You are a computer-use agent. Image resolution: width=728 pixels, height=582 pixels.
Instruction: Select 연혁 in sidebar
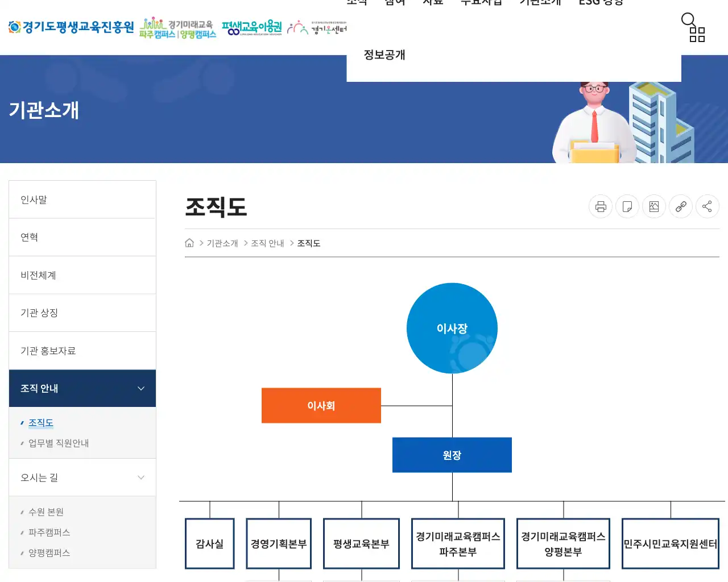tap(82, 237)
